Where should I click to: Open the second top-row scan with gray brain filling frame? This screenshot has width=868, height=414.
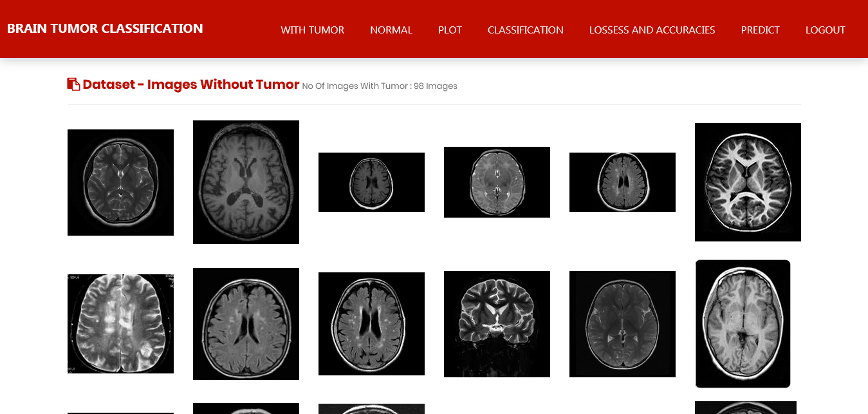[246, 182]
